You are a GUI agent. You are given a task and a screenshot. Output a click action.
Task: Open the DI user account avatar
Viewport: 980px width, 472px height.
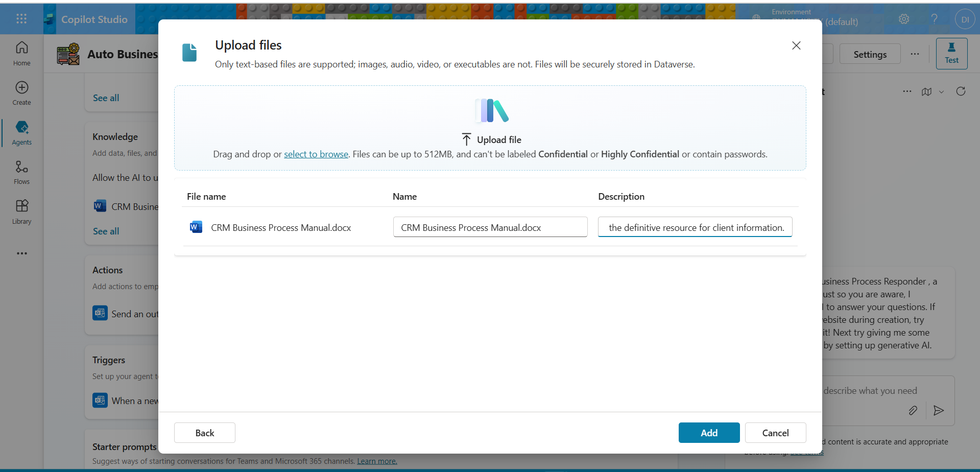tap(965, 19)
